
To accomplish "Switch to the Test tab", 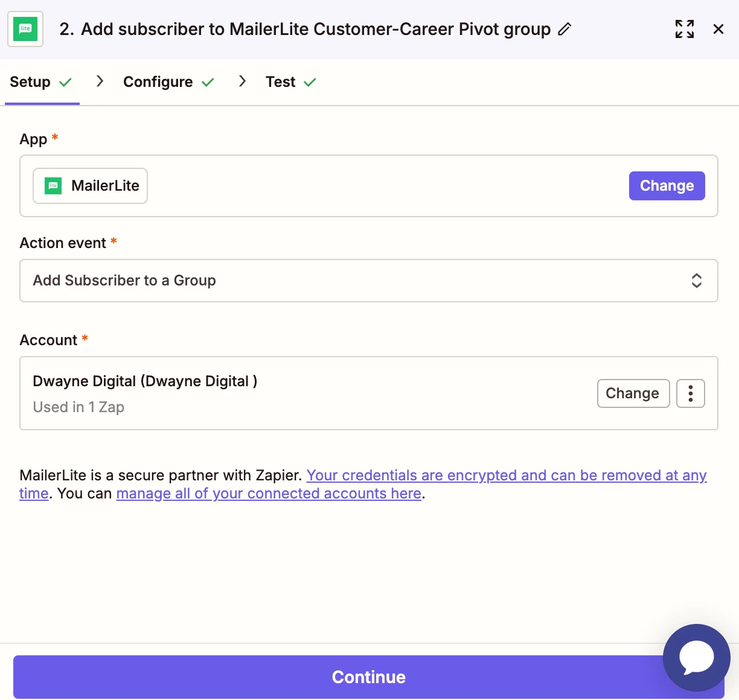I will click(291, 82).
